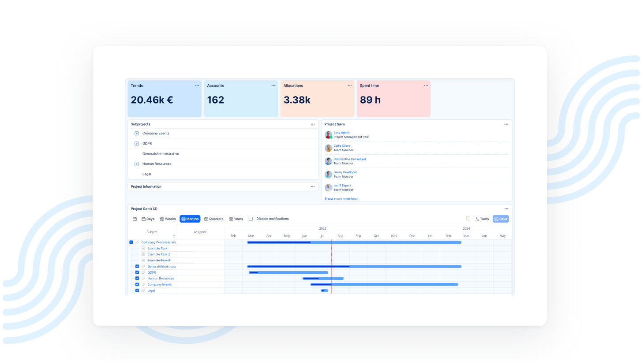Enable the Disable notifications checkbox
644x361 pixels.
tap(251, 219)
